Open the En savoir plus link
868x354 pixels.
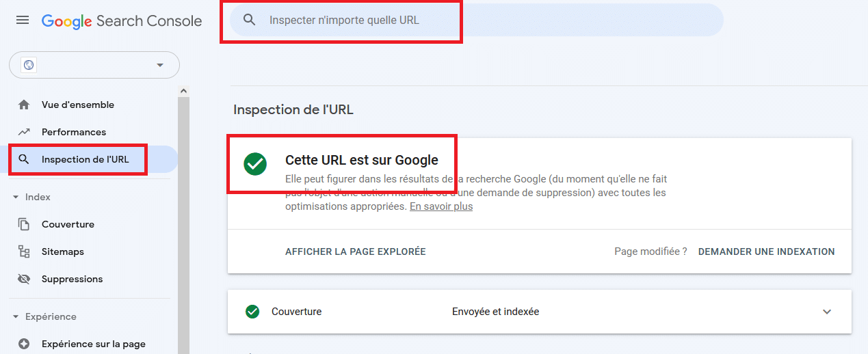pyautogui.click(x=441, y=206)
